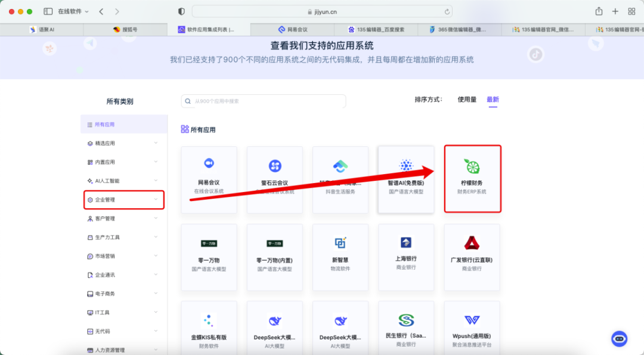644x355 pixels.
Task: Switch to the 135编辑器官网_微信 tab
Action: (x=543, y=30)
